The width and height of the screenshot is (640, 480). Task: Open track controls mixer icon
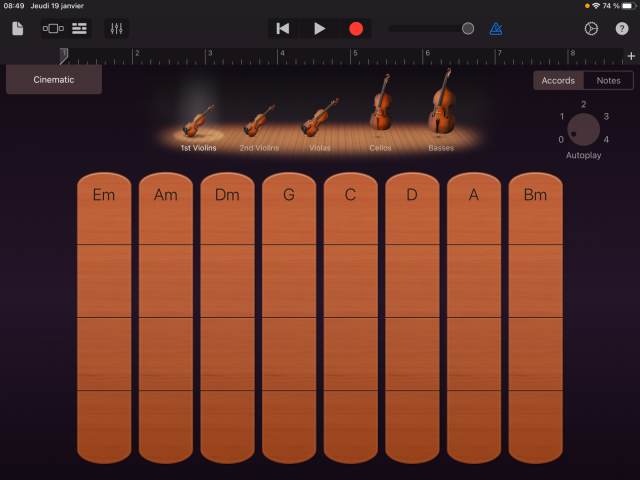point(116,28)
